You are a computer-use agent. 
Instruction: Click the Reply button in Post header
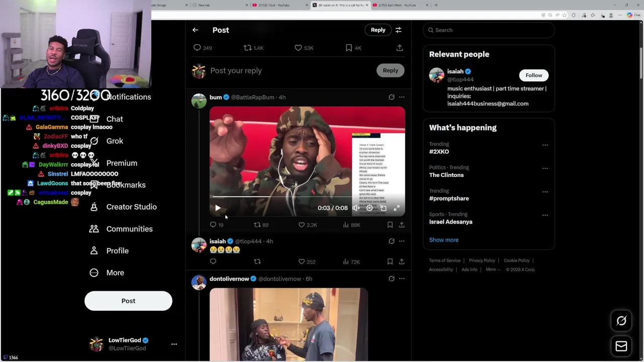(x=378, y=30)
